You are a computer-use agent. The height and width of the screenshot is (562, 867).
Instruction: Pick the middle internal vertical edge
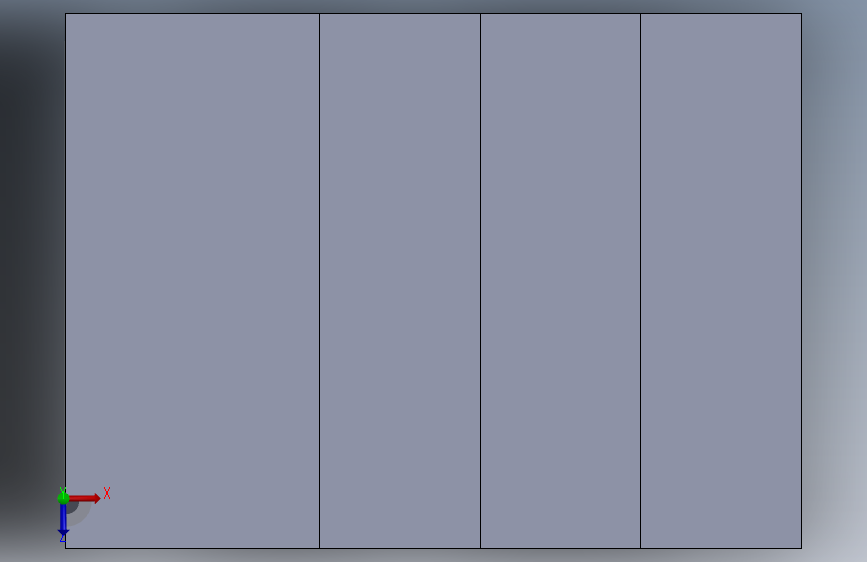pyautogui.click(x=480, y=281)
